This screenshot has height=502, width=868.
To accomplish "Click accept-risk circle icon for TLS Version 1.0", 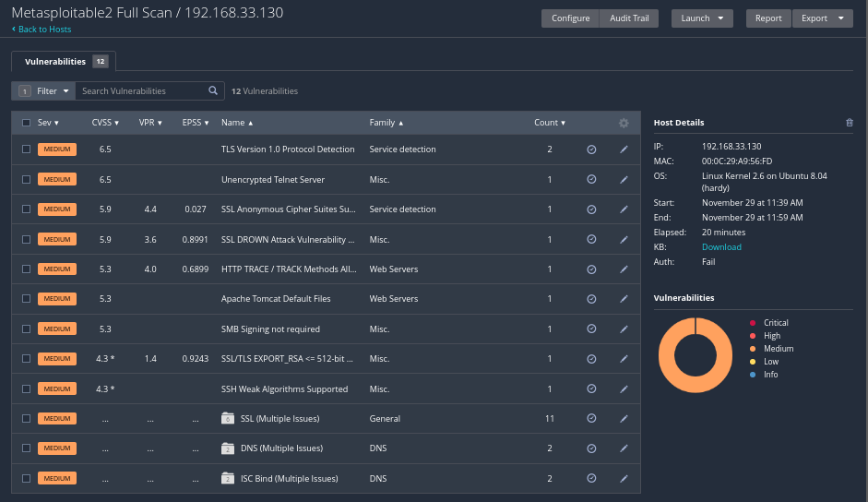I will click(591, 149).
